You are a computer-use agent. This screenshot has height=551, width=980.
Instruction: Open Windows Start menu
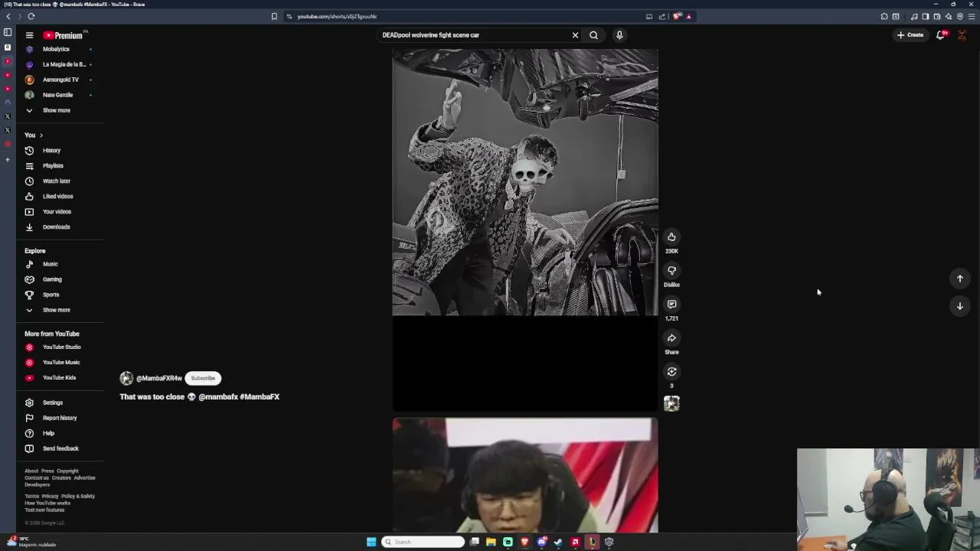(371, 542)
